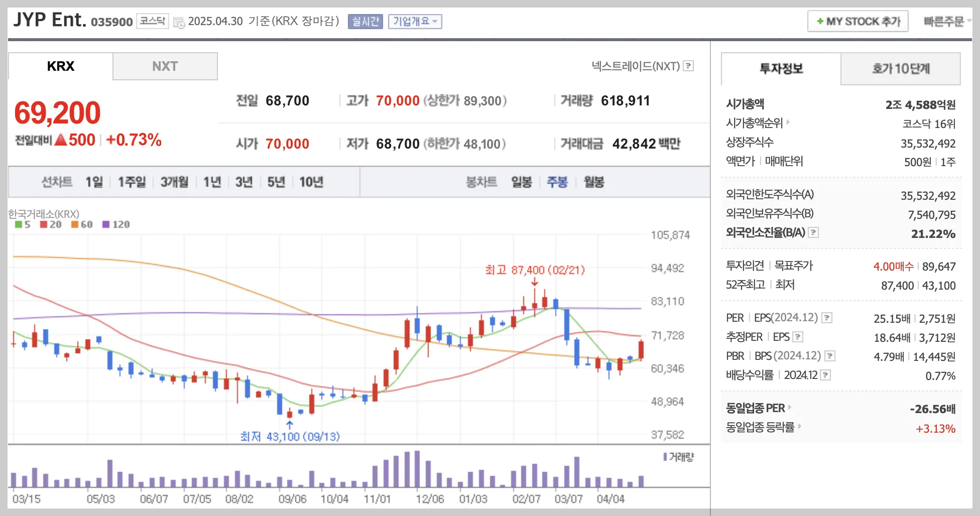
Task: Select the 1년 line chart period
Action: click(212, 182)
